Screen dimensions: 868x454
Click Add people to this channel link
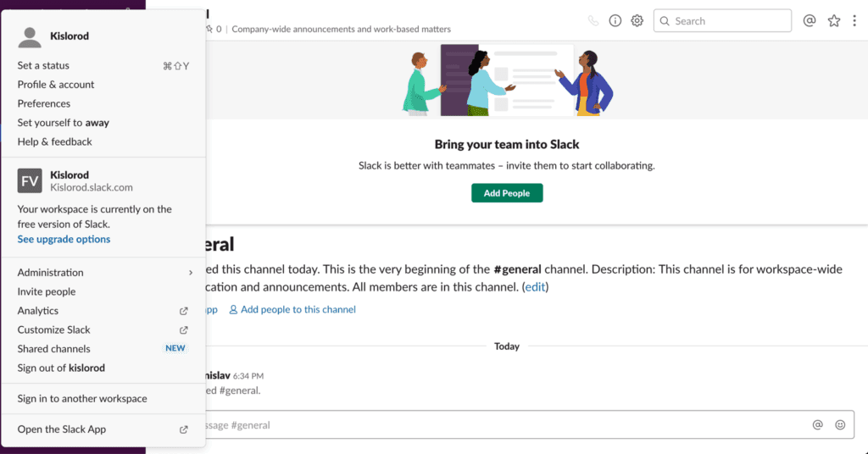(x=298, y=310)
